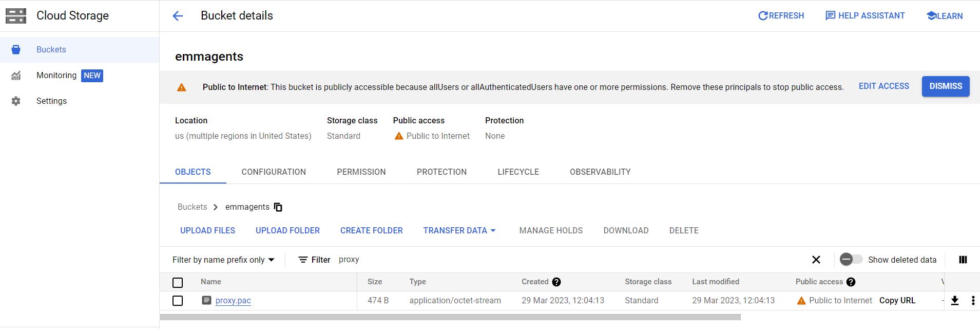Open the Transfer Data dropdown
980x329 pixels.
point(459,231)
